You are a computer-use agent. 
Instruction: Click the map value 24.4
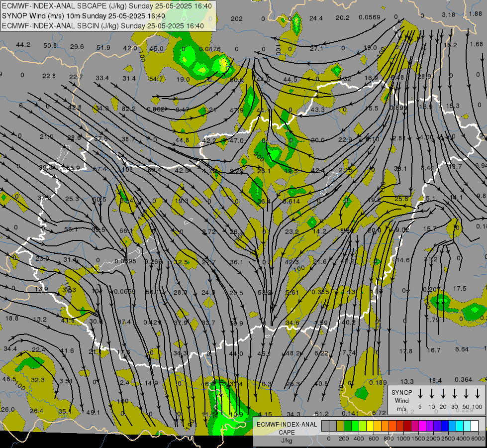316,18
